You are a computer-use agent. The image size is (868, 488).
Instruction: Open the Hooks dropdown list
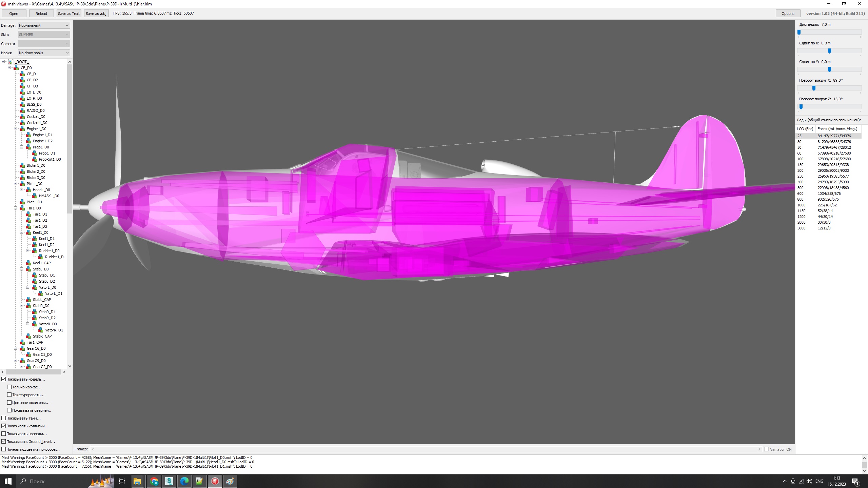point(44,53)
